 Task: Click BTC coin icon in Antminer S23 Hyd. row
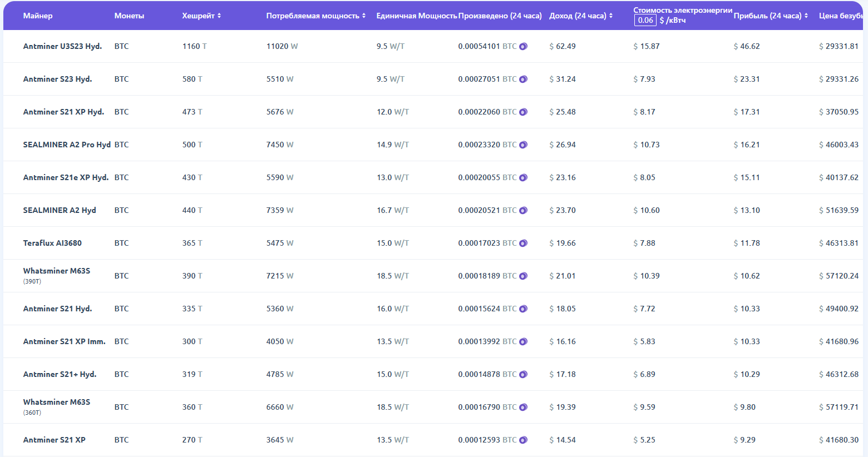tap(523, 80)
